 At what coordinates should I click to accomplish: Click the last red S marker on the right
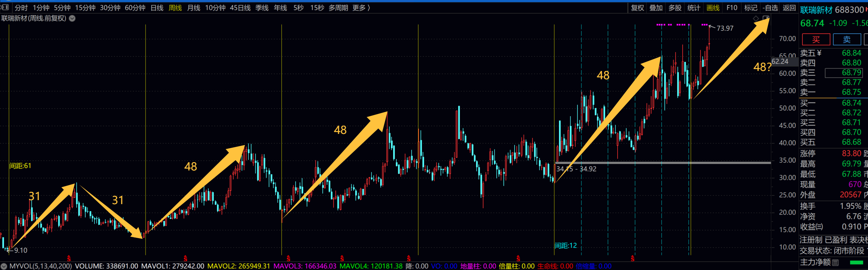[632, 258]
